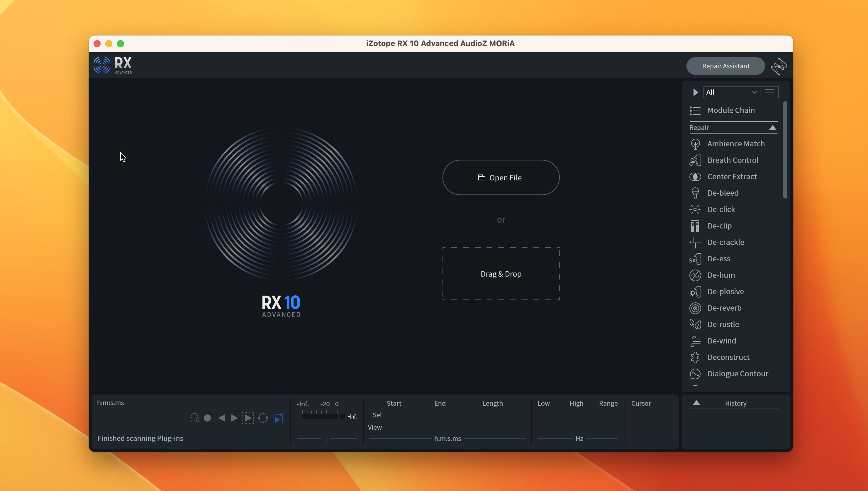The height and width of the screenshot is (491, 868).
Task: Click the pan slider below the meter
Action: pyautogui.click(x=327, y=439)
